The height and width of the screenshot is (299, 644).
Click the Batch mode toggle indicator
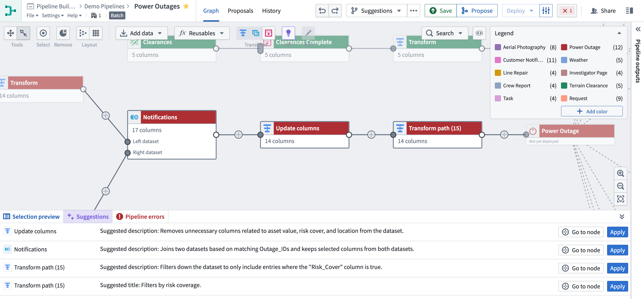pos(117,15)
